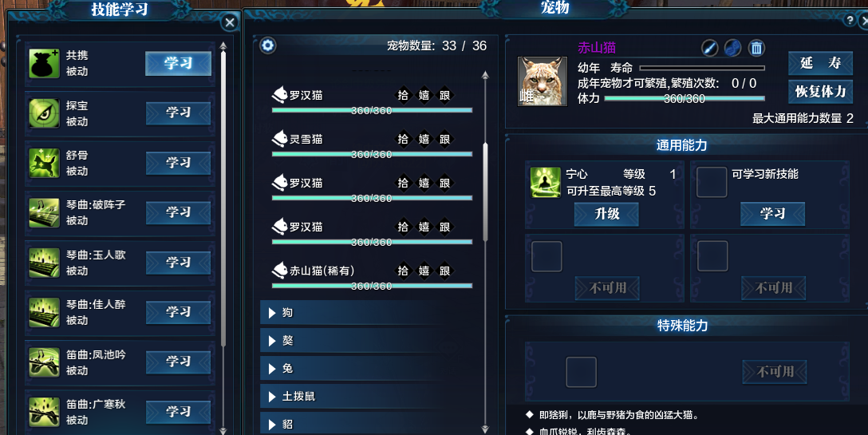Image resolution: width=868 pixels, height=435 pixels.
Task: Click the 宁心 meditation ability icon
Action: 545,182
